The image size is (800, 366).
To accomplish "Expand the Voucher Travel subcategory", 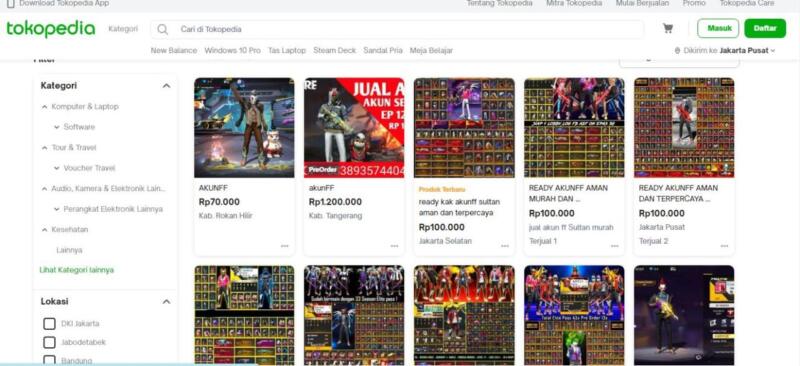I will click(57, 168).
